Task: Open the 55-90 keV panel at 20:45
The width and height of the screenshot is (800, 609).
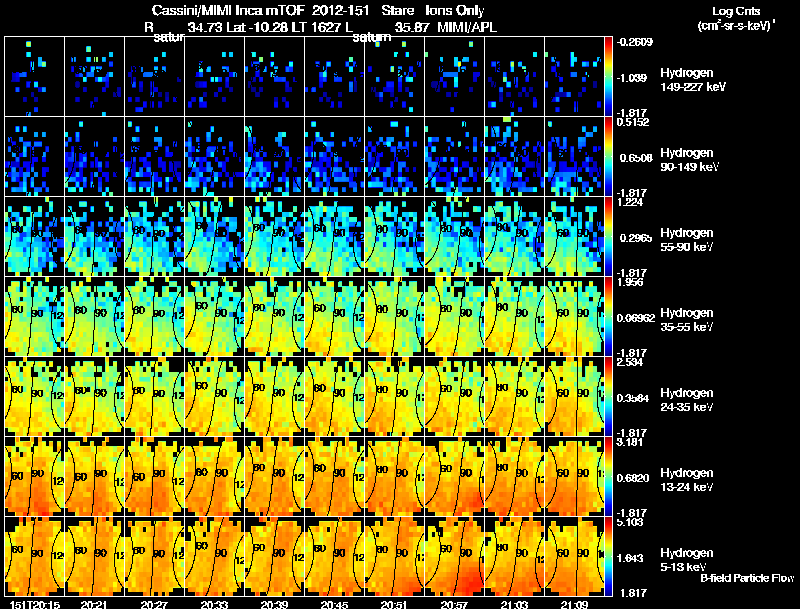Action: click(x=334, y=236)
